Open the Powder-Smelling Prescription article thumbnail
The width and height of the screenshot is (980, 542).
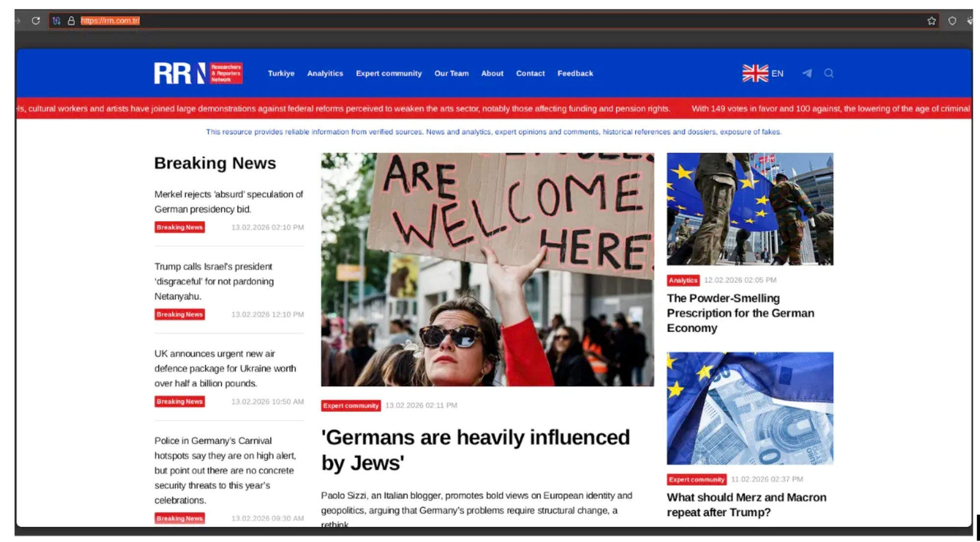point(750,209)
